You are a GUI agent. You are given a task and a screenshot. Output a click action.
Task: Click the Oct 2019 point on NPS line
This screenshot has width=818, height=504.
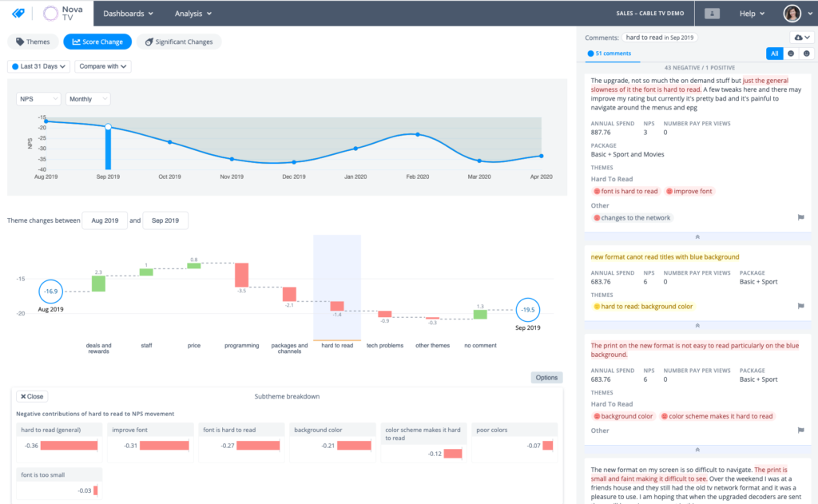point(169,142)
